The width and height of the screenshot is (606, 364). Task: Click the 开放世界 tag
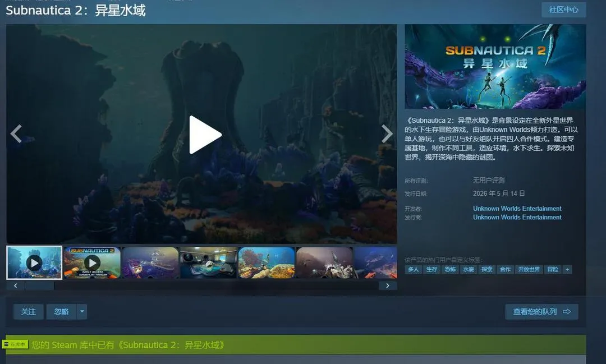pos(529,269)
